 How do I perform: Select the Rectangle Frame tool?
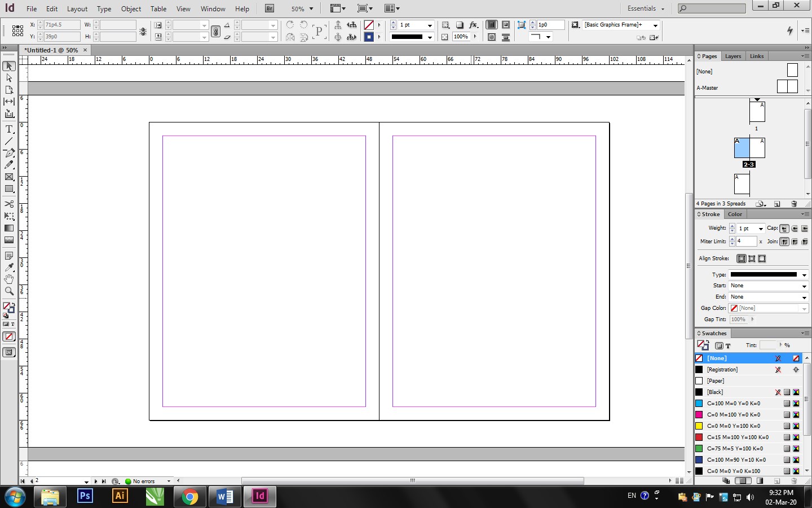point(9,177)
